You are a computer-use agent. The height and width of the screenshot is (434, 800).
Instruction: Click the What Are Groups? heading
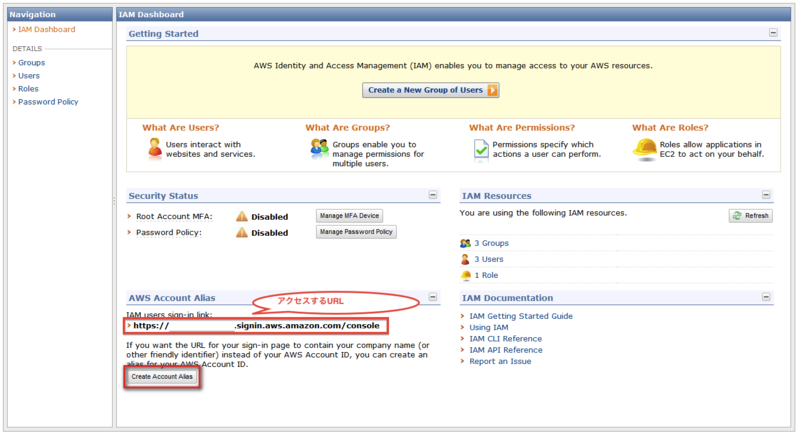(347, 127)
